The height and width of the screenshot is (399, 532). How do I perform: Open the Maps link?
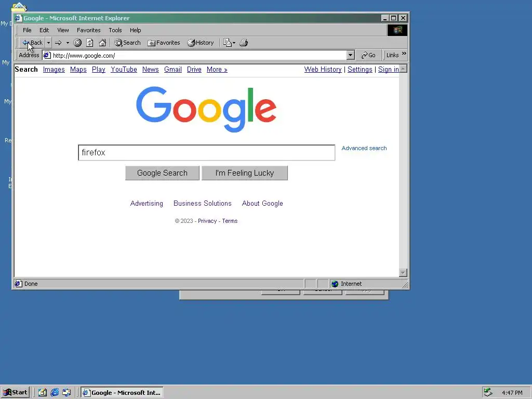(78, 69)
